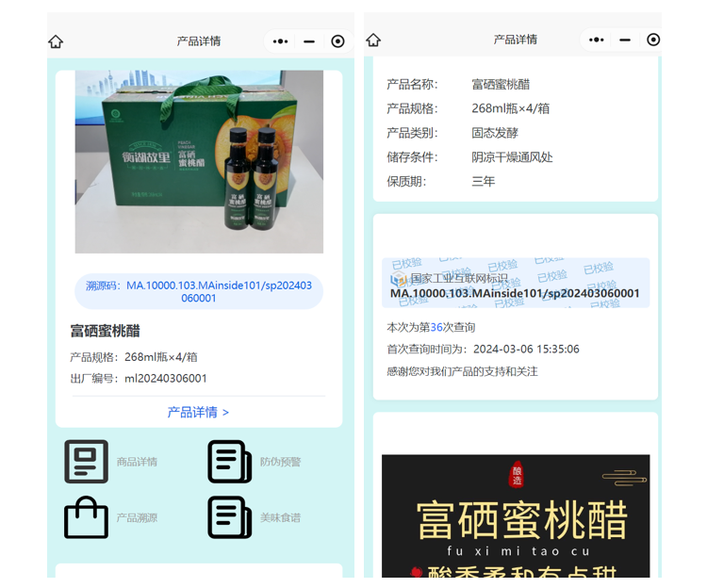Screen dimensions: 707x588
Task: Close left mini program using circle icon
Action: coord(337,41)
